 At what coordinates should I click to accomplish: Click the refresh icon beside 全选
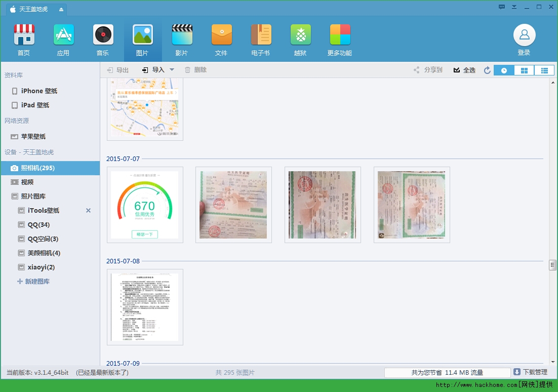[487, 70]
